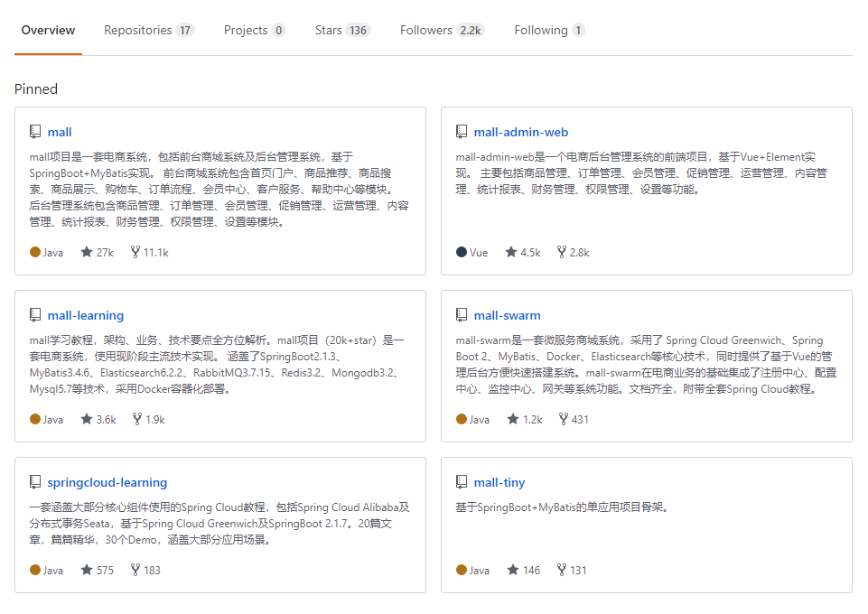Open the mall repository link
Viewport: 868px width, 614px height.
60,132
